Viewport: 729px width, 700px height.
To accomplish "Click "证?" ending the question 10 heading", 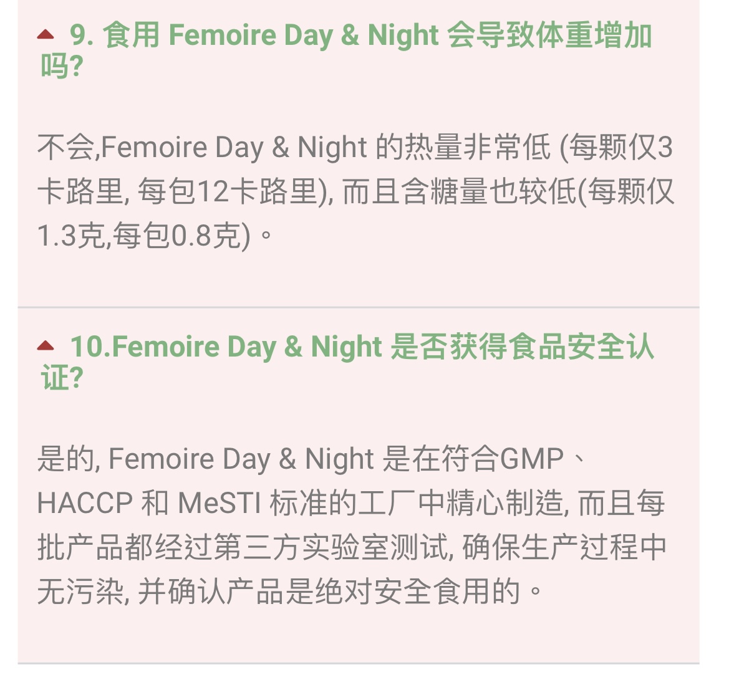I will pyautogui.click(x=62, y=377).
